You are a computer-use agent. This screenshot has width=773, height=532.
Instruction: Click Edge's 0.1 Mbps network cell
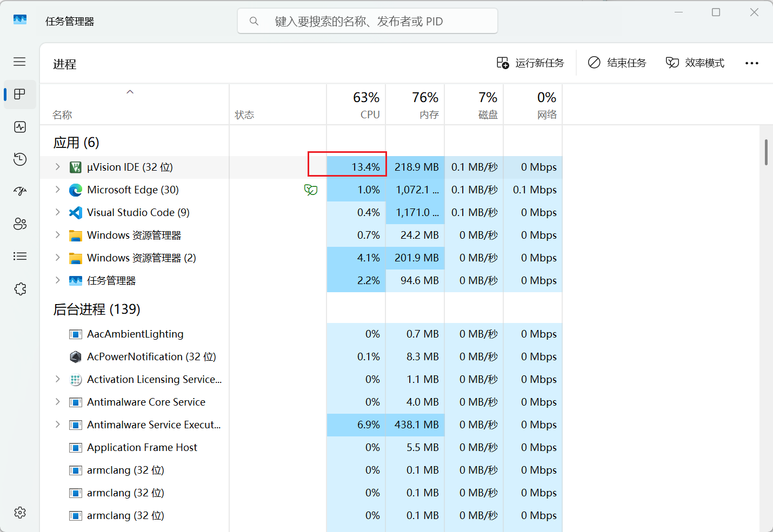533,190
